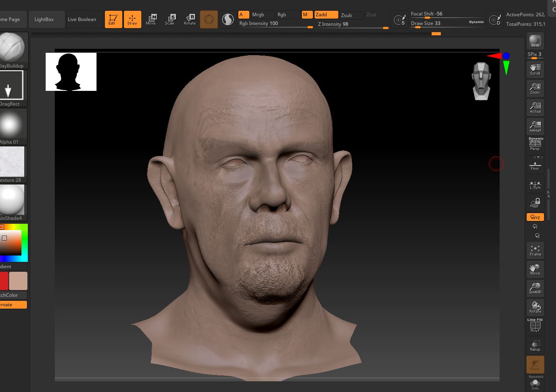Enable Zcut mode
Viewport: 556px width, 392px height.
376,15
